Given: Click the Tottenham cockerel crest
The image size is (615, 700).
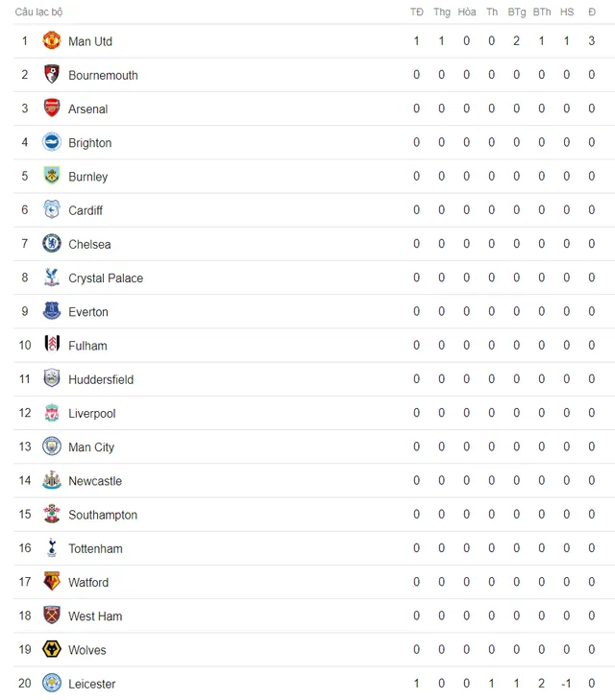Looking at the screenshot, I should pos(51,548).
